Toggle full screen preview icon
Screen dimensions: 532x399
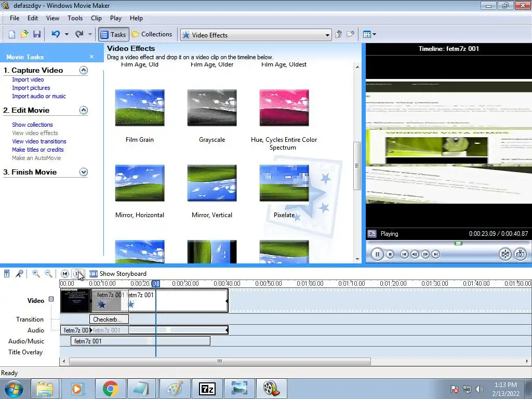pyautogui.click(x=372, y=234)
